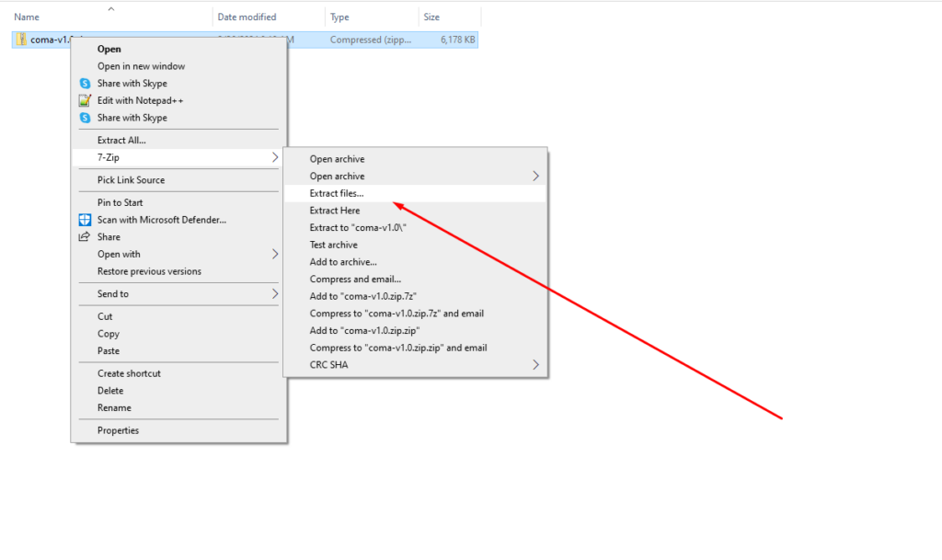Choose Test archive
Viewport: 942px width, 560px height.
(333, 245)
